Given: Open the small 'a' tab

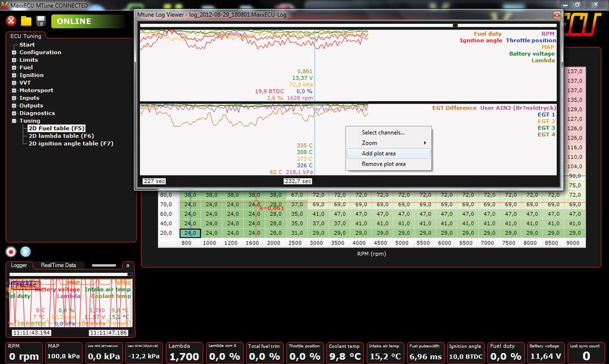Looking at the screenshot, I should pos(127,265).
